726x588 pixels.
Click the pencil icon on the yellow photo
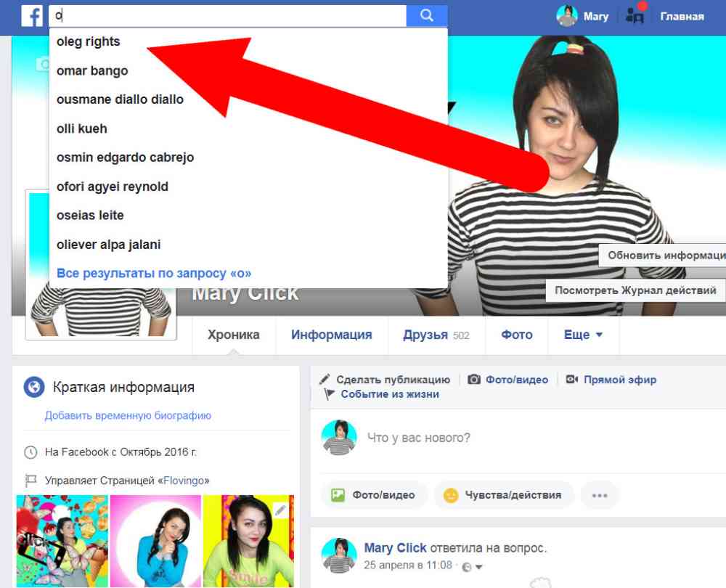[x=281, y=510]
